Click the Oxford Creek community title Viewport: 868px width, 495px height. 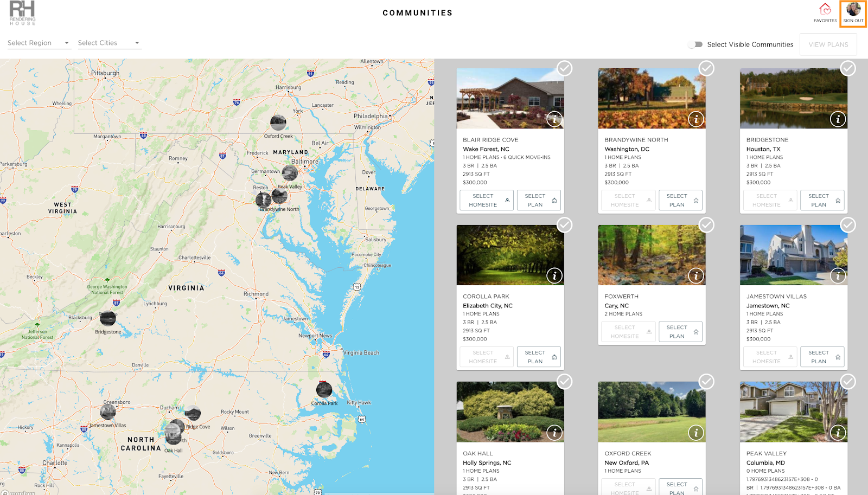pyautogui.click(x=628, y=453)
